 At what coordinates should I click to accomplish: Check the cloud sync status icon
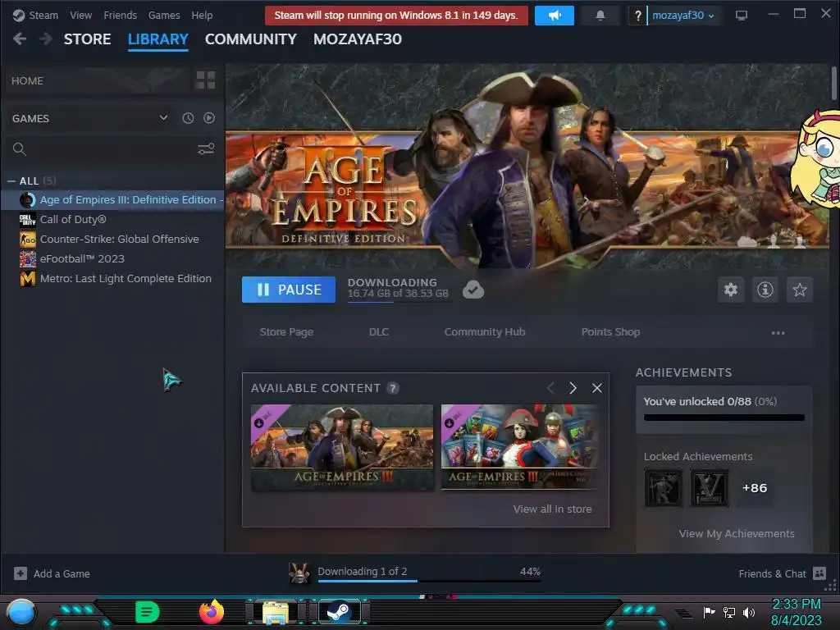coord(473,290)
